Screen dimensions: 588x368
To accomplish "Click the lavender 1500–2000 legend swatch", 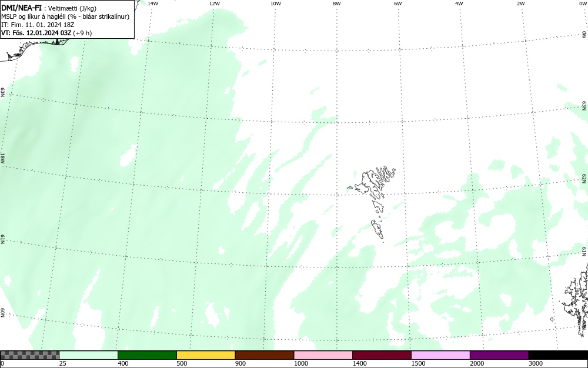I will pyautogui.click(x=440, y=355).
